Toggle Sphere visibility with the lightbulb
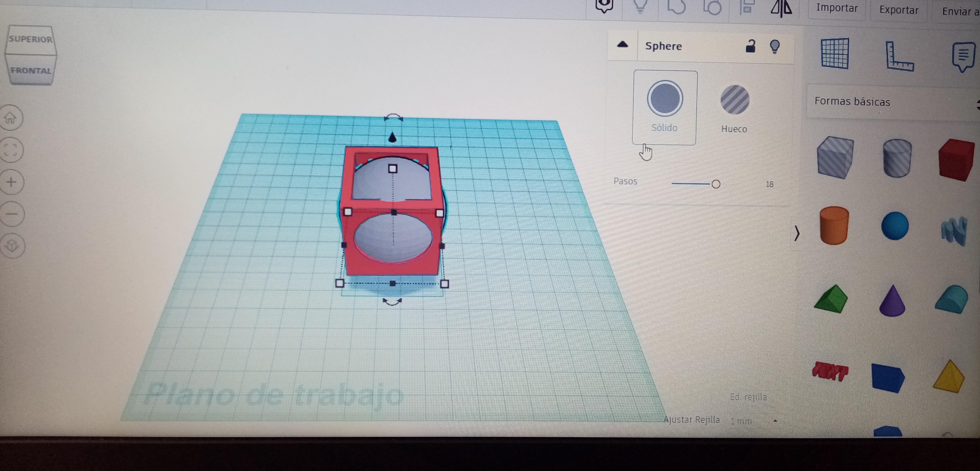 [x=775, y=46]
